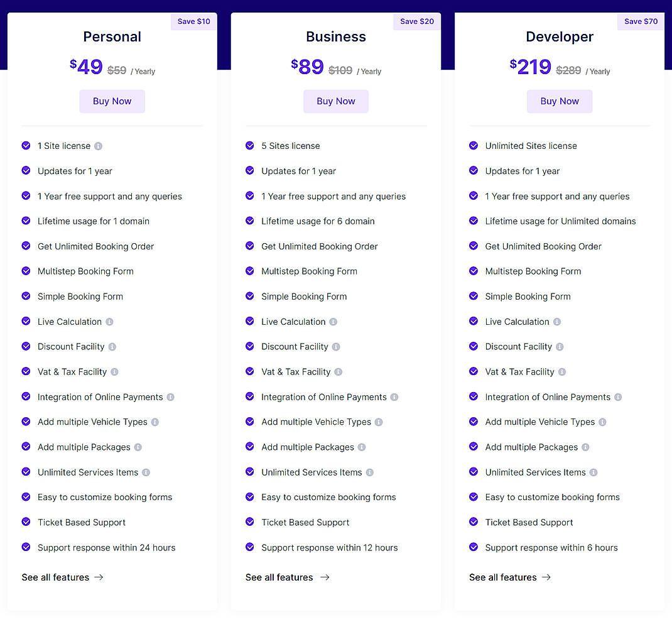The image size is (672, 622).
Task: Click Developer 'Updates for 1 year' text
Action: point(523,172)
